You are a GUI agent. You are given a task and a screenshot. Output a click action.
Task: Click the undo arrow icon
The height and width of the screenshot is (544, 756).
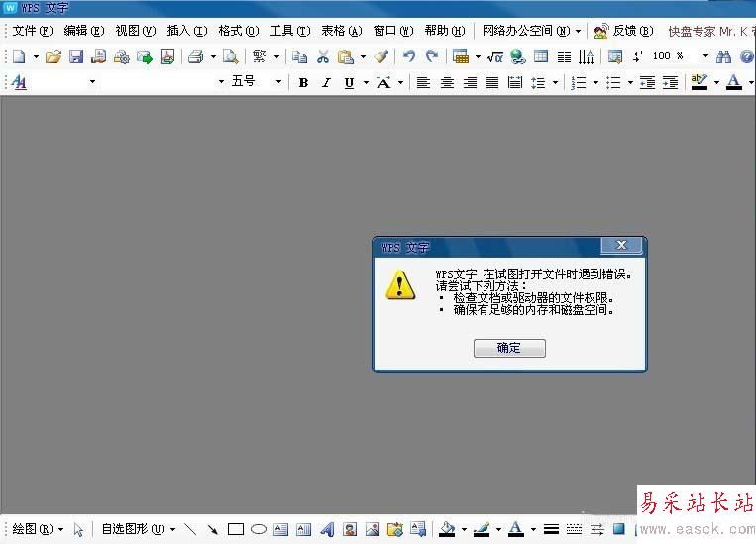coord(409,56)
